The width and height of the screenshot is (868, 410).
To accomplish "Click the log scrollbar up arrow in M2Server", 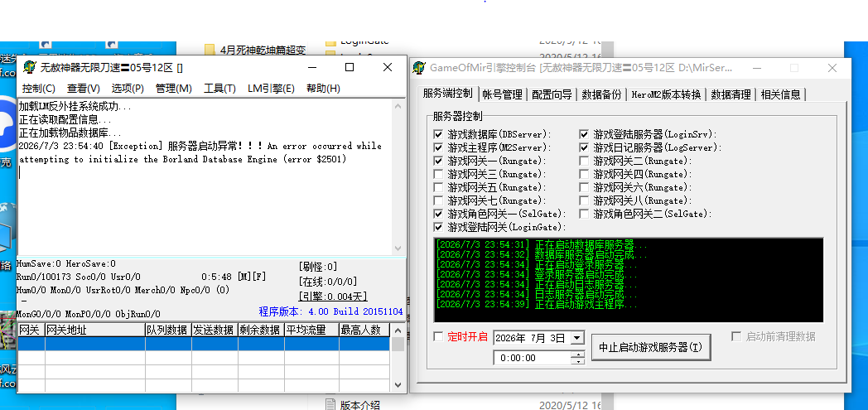I will (398, 106).
